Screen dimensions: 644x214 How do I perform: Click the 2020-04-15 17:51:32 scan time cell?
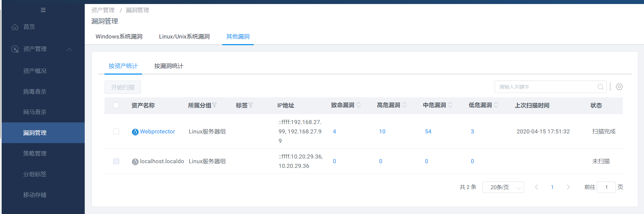pos(543,131)
